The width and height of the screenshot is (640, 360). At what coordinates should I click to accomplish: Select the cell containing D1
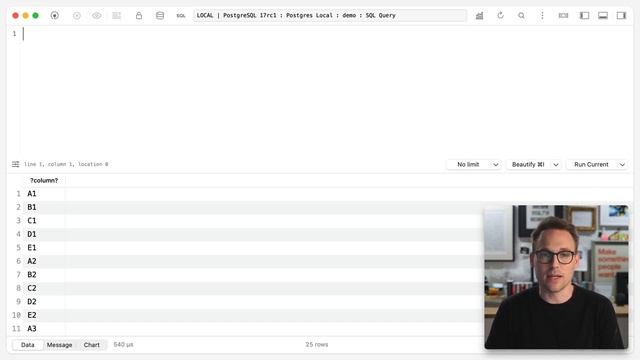(x=44, y=234)
